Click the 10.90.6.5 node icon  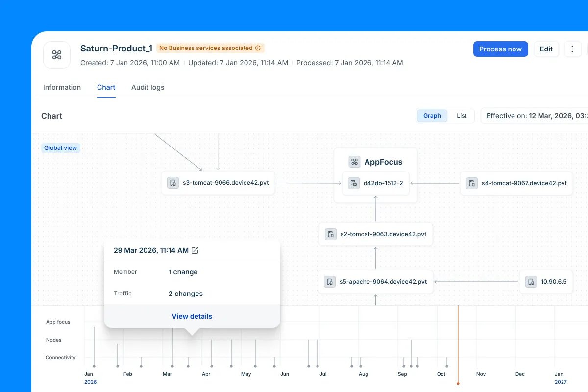[x=531, y=282]
